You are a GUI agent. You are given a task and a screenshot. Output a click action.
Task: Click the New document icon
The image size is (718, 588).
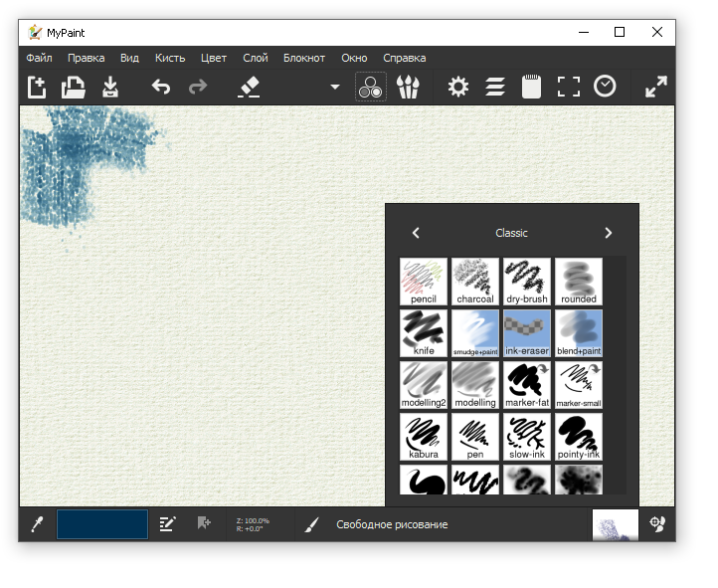(x=37, y=87)
